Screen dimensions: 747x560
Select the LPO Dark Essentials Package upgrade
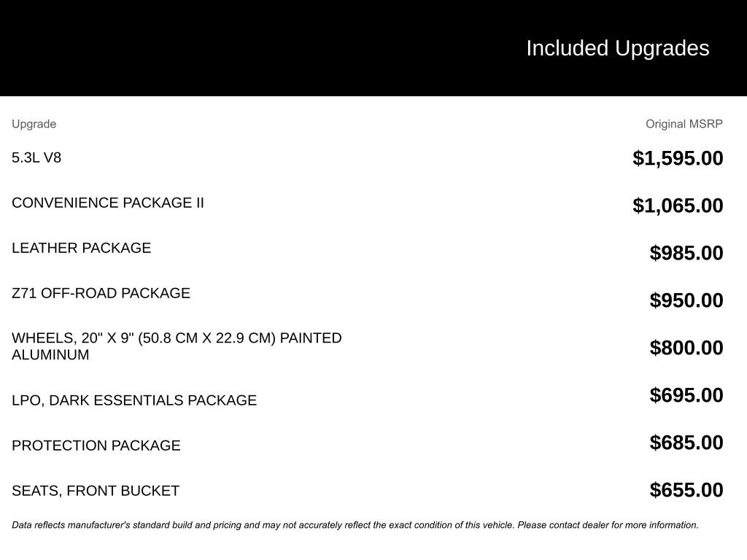coord(134,400)
